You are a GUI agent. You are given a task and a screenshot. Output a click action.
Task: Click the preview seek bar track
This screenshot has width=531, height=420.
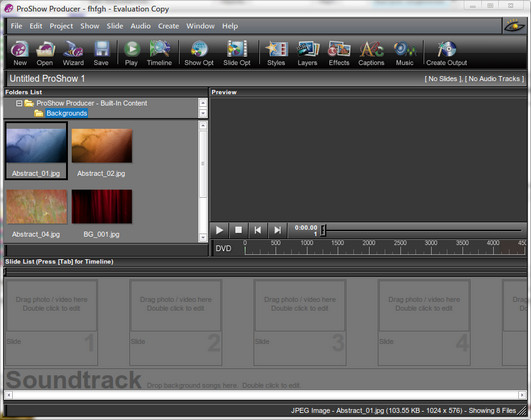423,230
